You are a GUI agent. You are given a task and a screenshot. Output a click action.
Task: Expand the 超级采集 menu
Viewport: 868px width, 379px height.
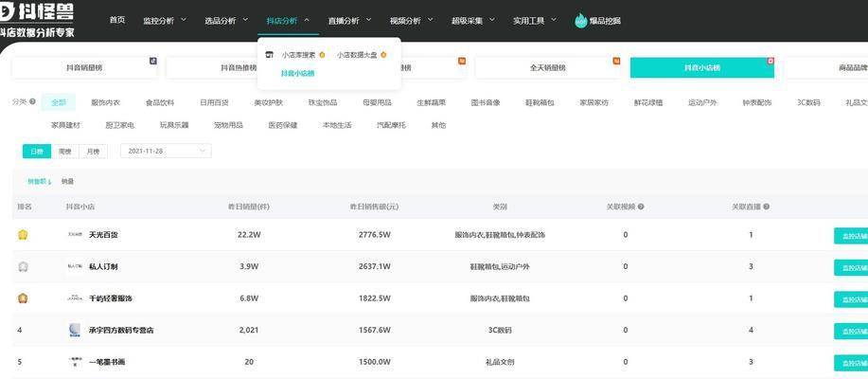coord(473,21)
